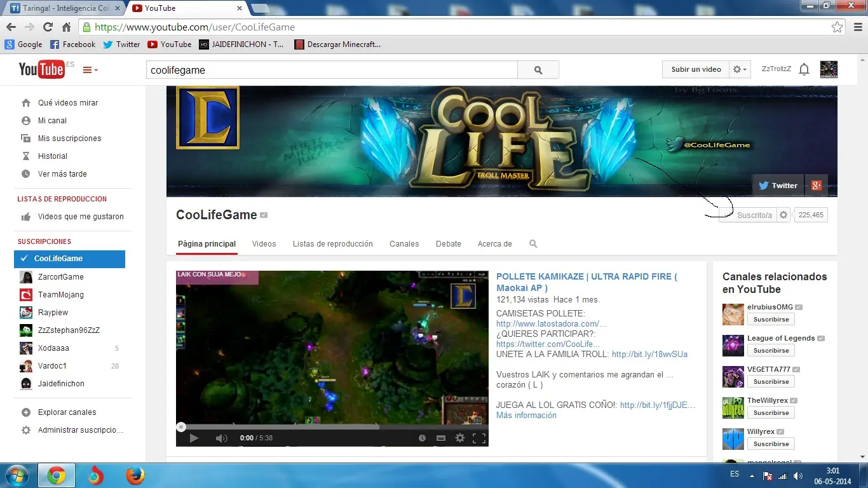The image size is (868, 488).
Task: Open the Facebook bookmark
Action: tap(72, 44)
